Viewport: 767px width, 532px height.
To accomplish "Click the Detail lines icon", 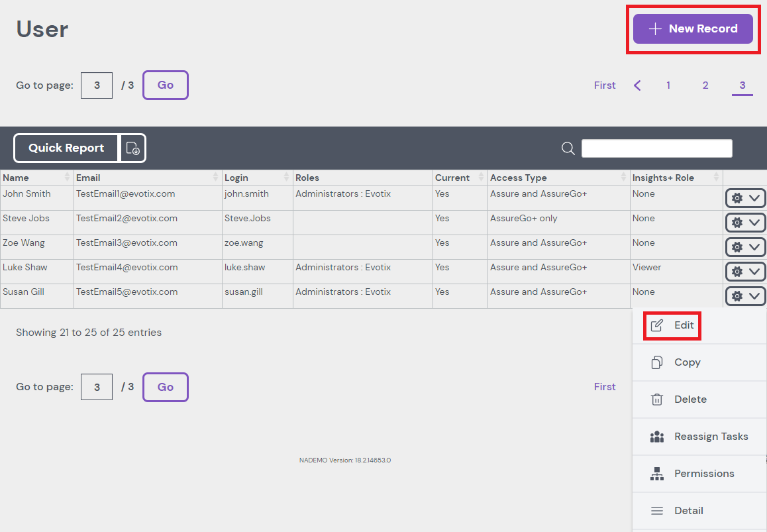I will (x=656, y=511).
